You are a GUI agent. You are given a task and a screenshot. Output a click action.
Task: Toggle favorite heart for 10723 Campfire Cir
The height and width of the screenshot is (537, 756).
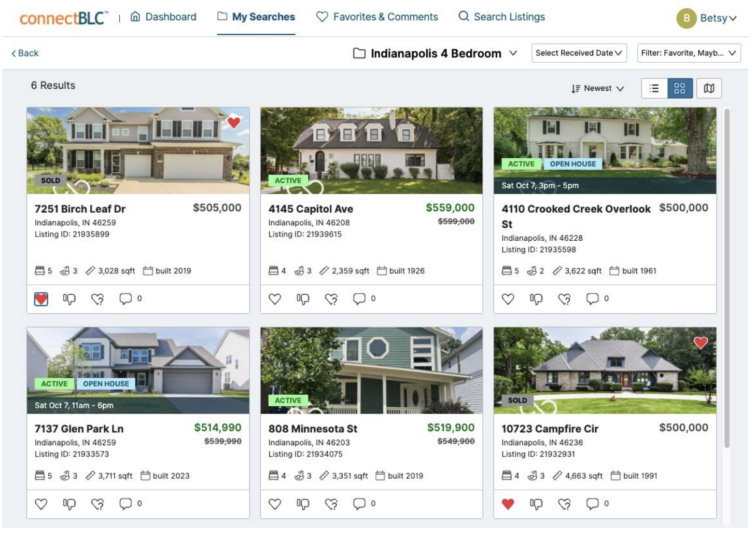point(508,504)
